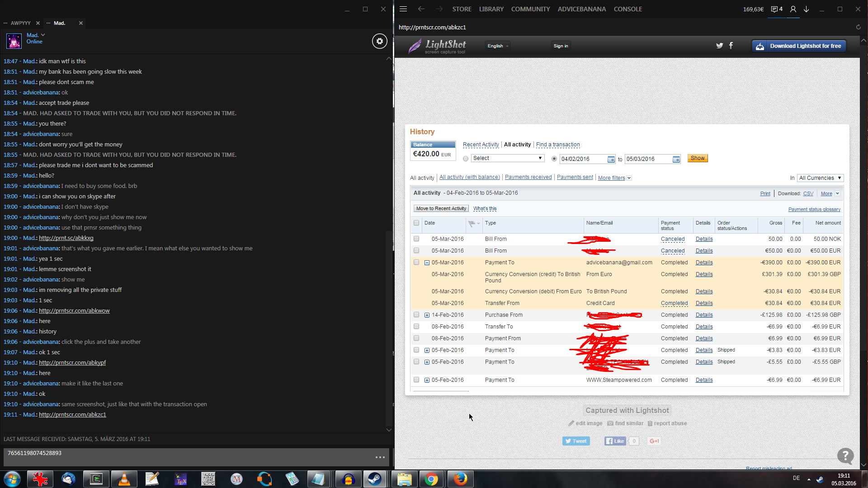
Task: Click browser back arrow in Steam
Action: (421, 9)
